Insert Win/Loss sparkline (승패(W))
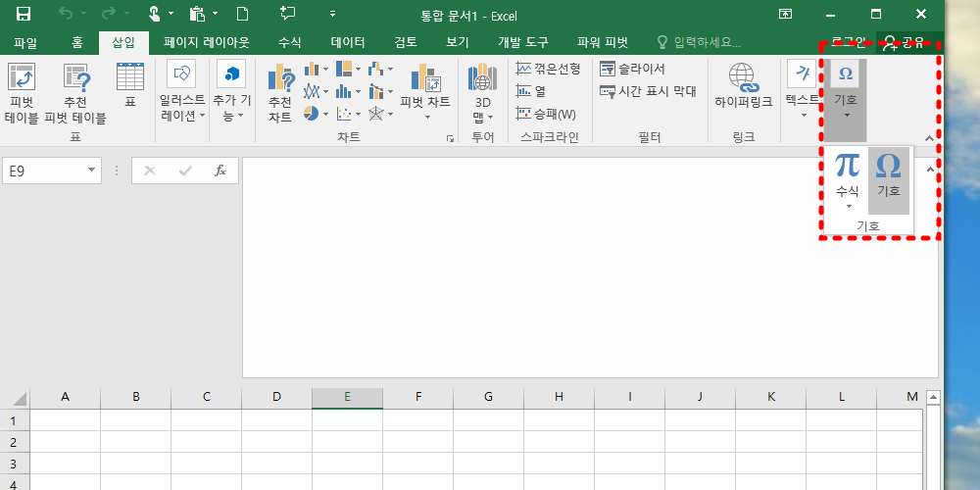980x490 pixels. point(546,114)
